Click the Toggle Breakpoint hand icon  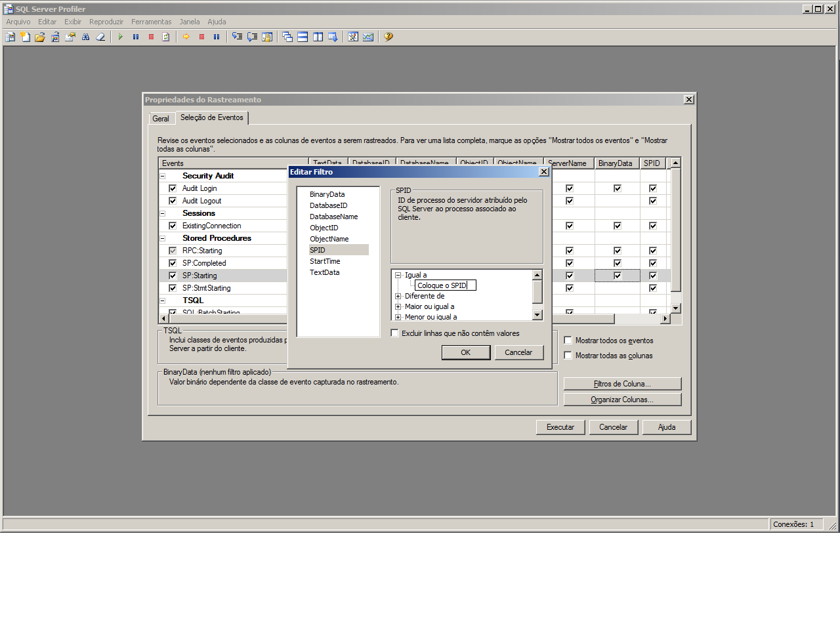tap(267, 37)
